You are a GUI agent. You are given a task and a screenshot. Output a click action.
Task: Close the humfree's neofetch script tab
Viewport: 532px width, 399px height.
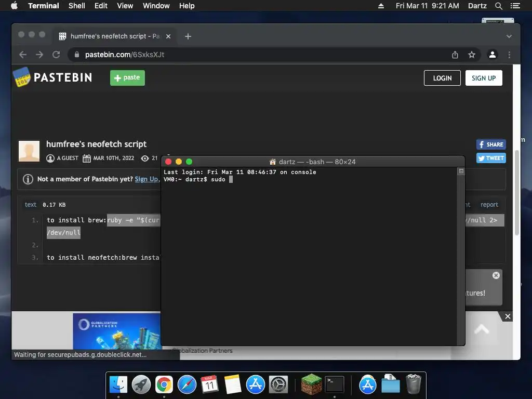point(168,36)
